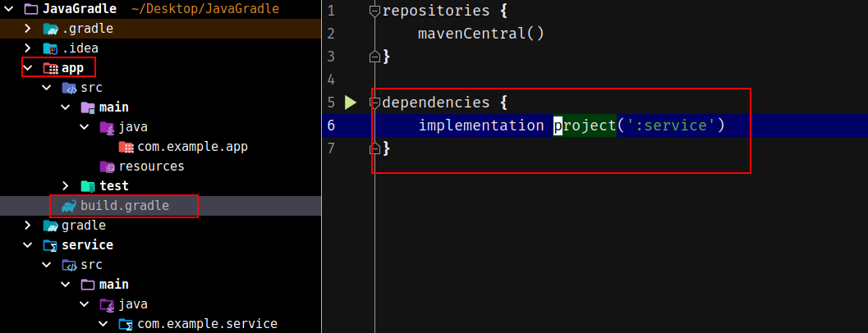The width and height of the screenshot is (868, 333).
Task: Click the app module folder icon
Action: [50, 68]
